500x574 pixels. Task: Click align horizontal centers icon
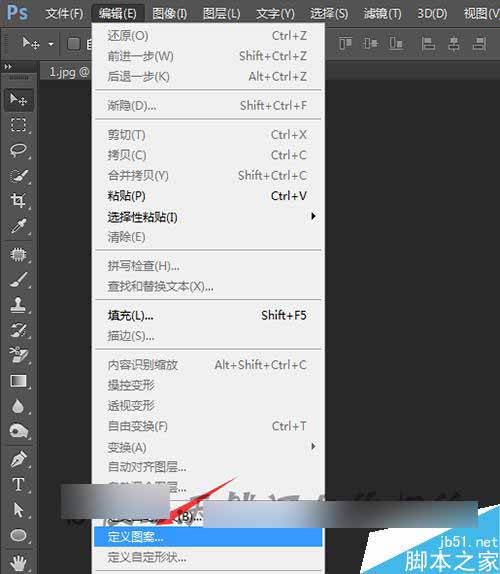coord(454,43)
